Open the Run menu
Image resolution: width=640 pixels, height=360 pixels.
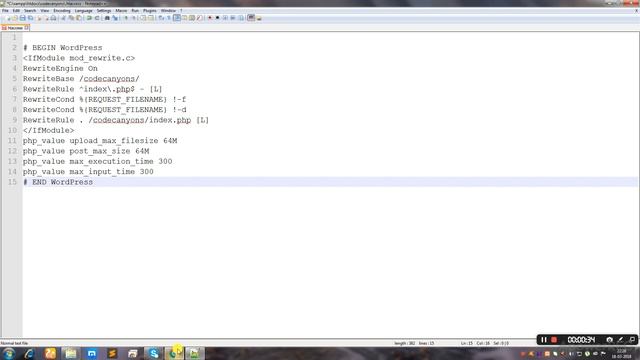(x=135, y=11)
